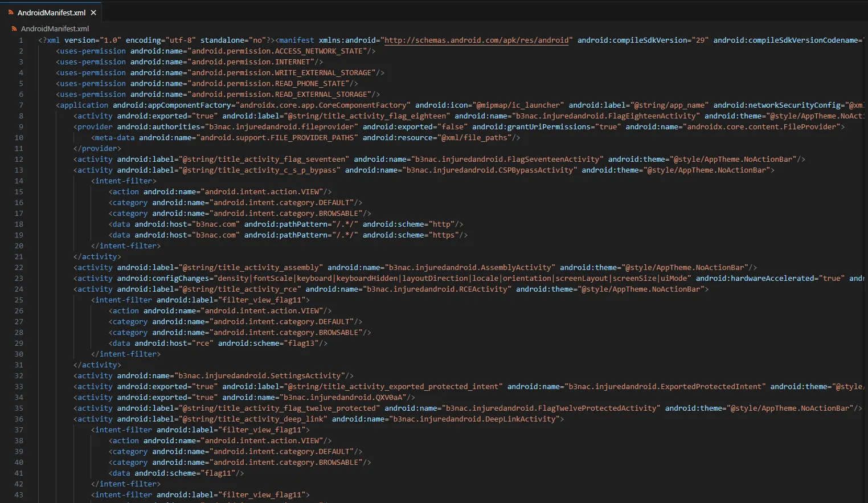Click line number 14 in the gutter

19,181
